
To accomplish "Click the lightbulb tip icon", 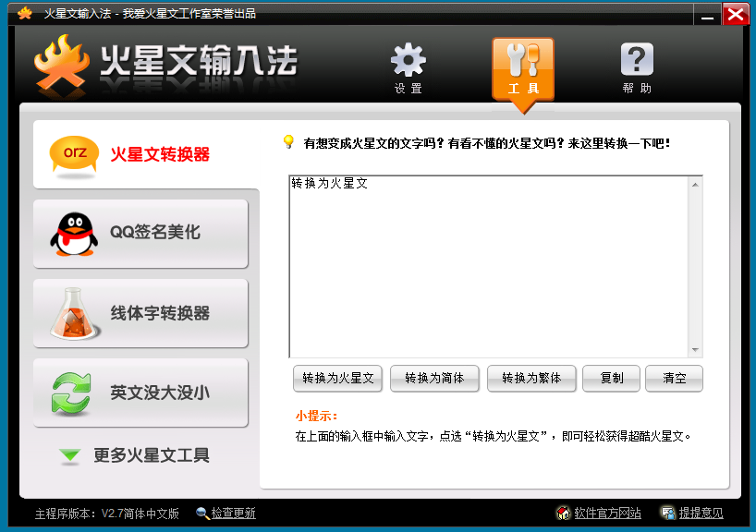I will click(288, 141).
